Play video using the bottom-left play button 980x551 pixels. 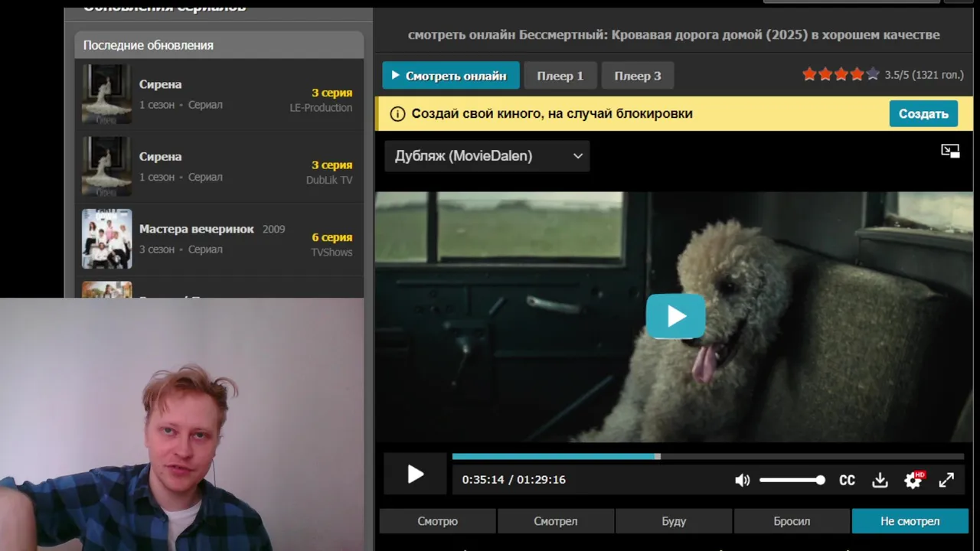415,474
